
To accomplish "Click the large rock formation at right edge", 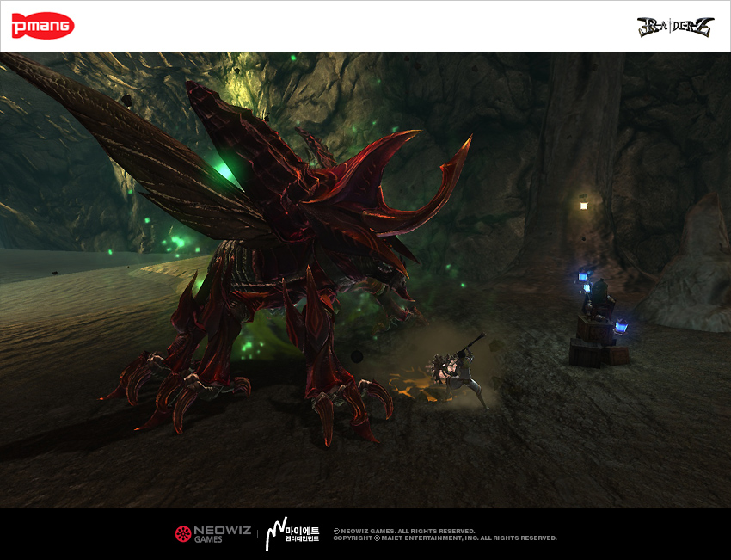I will tap(692, 267).
